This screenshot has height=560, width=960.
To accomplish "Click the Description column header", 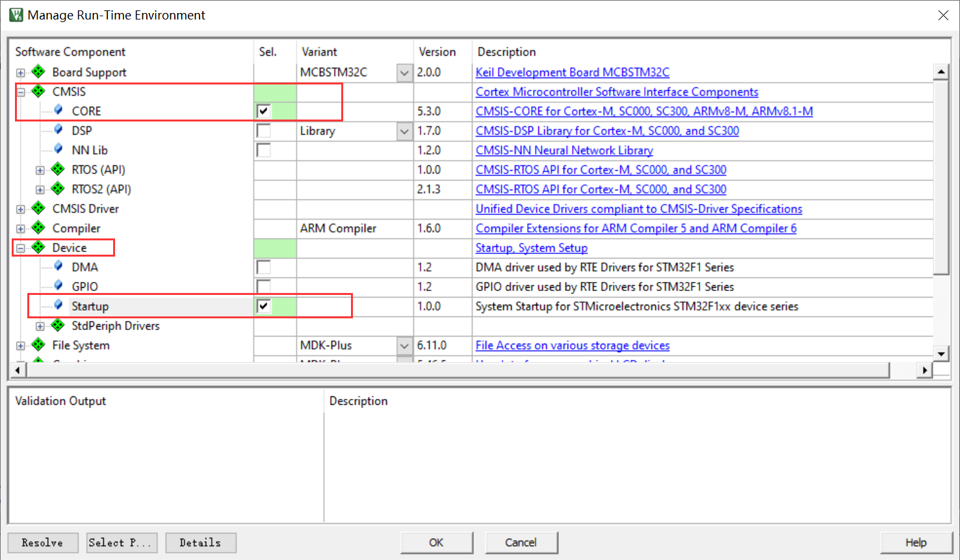I will point(507,52).
